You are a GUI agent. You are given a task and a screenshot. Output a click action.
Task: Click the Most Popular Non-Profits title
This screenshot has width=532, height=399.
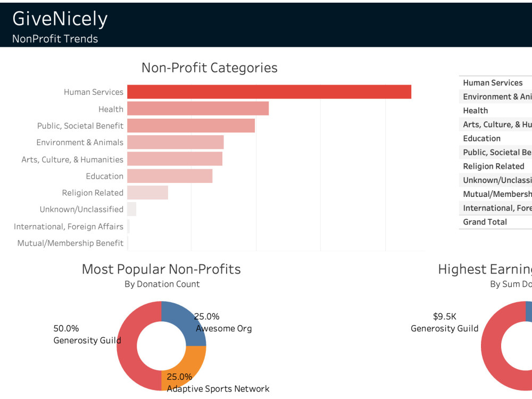pos(161,269)
